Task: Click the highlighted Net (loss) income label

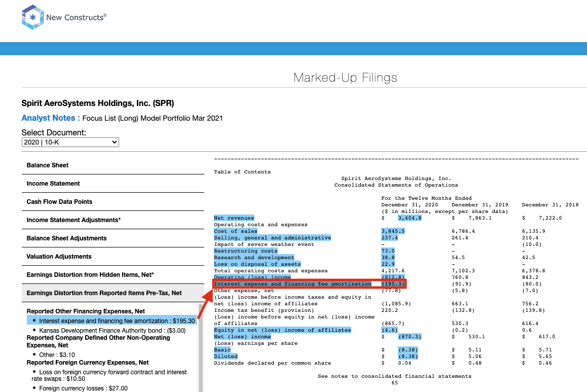Action: click(242, 337)
